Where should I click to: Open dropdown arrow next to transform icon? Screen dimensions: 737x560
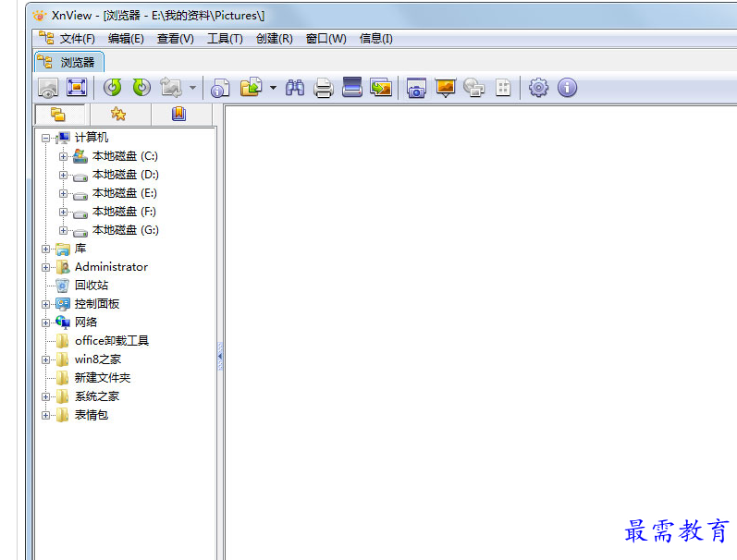coord(192,88)
